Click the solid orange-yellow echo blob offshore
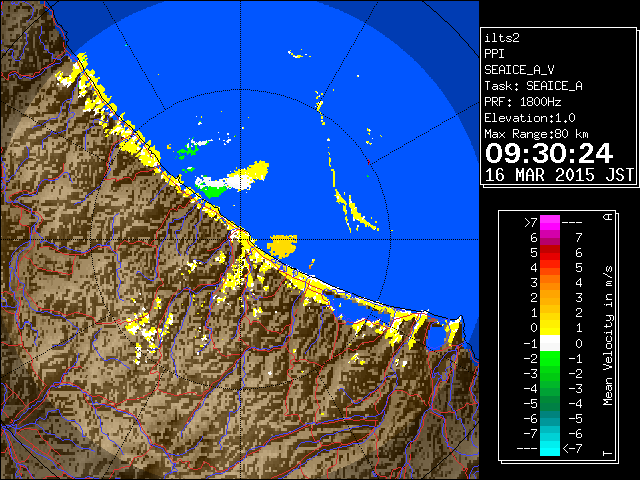The image size is (640, 480). point(282,246)
